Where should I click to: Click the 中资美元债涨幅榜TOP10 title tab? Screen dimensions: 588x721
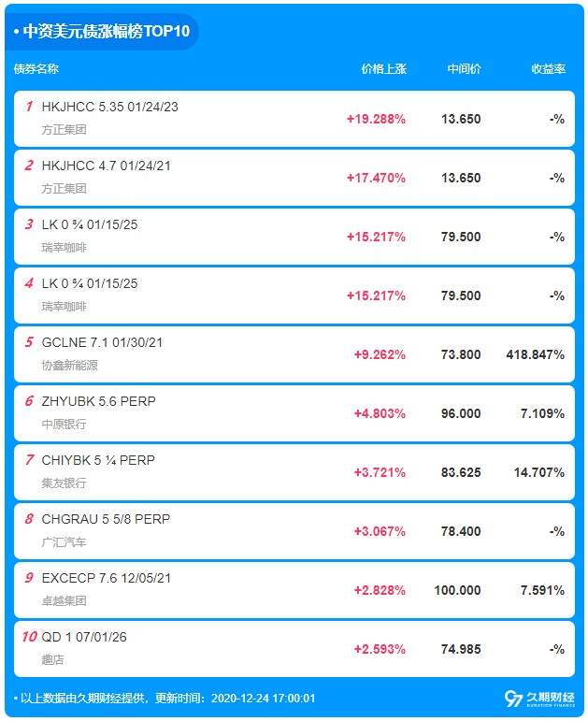click(102, 32)
